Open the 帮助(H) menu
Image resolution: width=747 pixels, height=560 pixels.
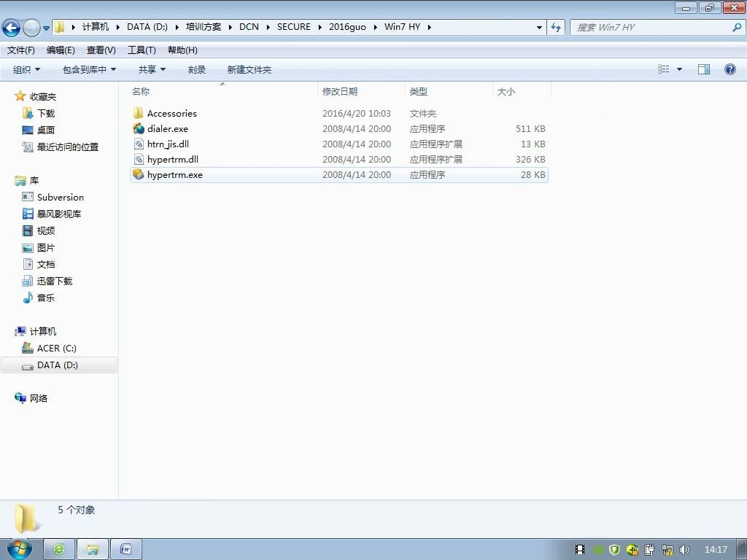click(182, 50)
